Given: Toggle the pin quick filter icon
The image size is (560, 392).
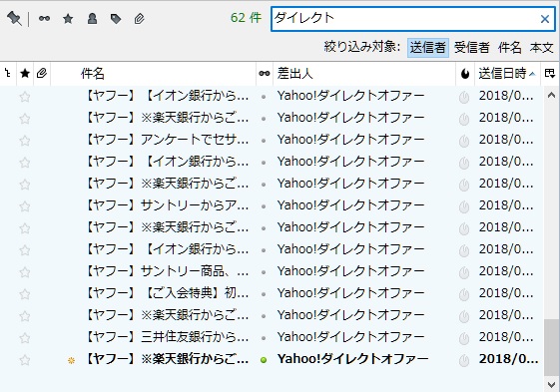Looking at the screenshot, I should click(14, 18).
